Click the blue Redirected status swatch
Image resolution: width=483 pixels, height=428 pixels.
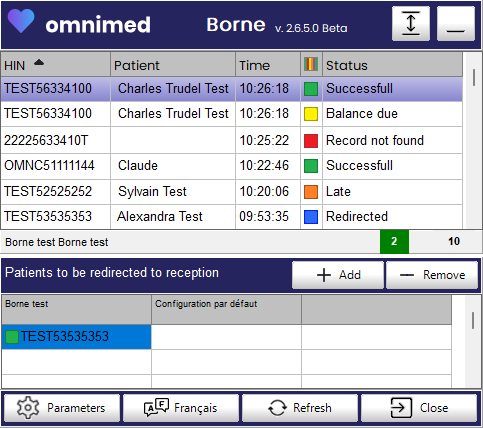coord(311,217)
